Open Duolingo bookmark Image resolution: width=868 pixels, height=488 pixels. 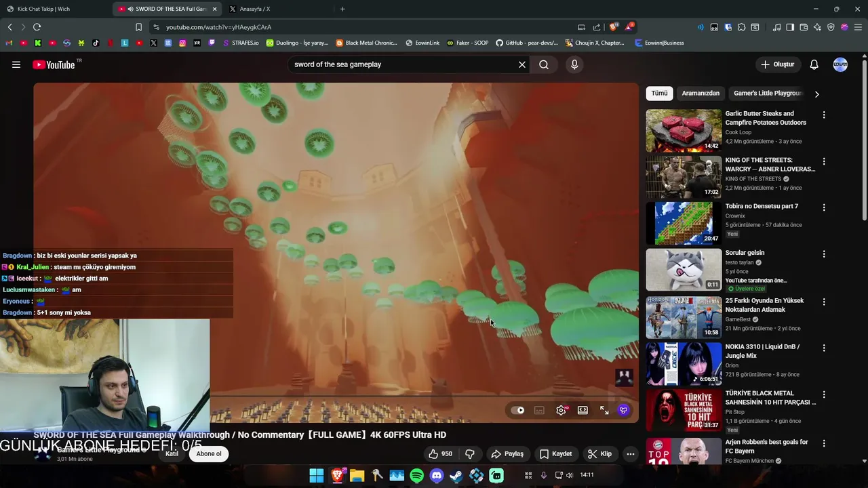click(x=297, y=43)
